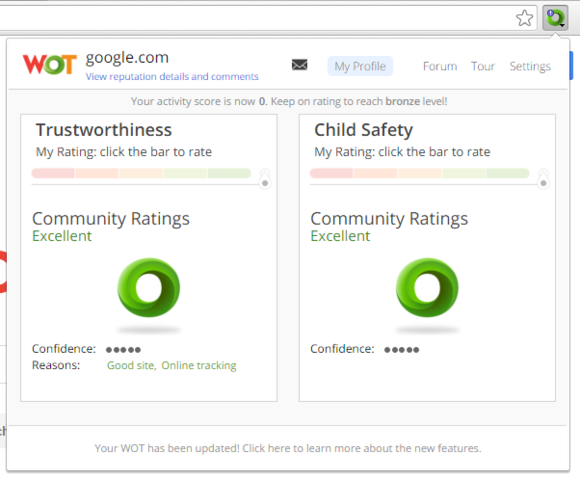Bookmark the page with the star icon
This screenshot has height=480, width=580.
[x=525, y=18]
